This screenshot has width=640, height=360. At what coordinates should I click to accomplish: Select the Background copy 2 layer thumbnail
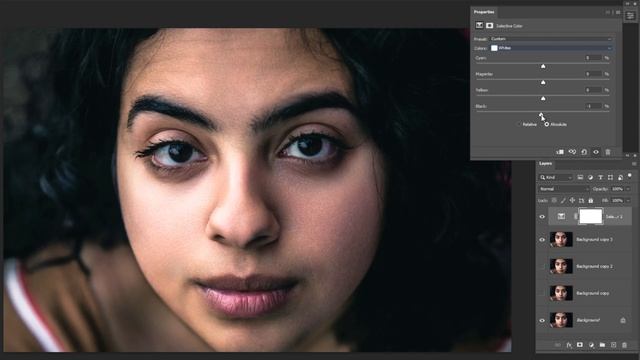[561, 266]
